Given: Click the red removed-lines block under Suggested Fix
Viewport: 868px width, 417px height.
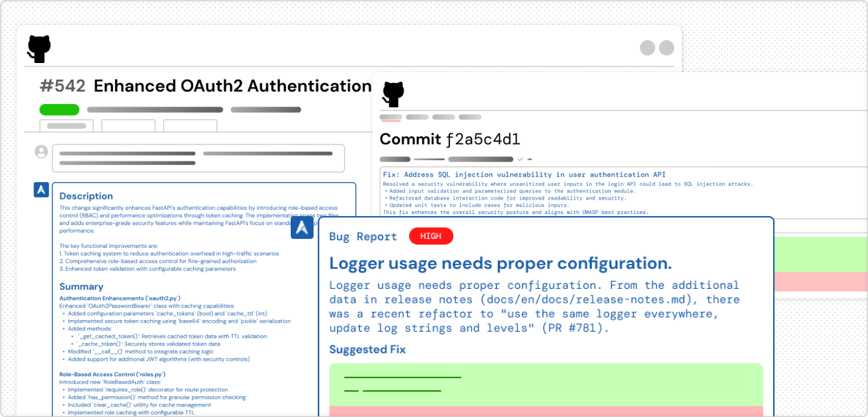Looking at the screenshot, I should point(546,411).
